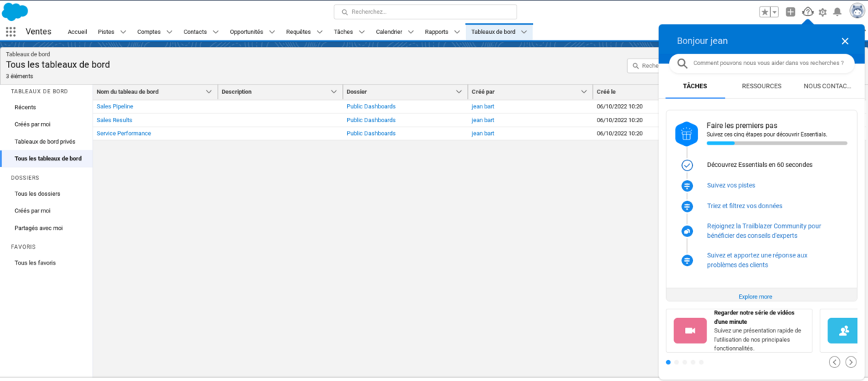Click the Explore more link
Viewport: 868px width, 381px height.
(x=755, y=296)
